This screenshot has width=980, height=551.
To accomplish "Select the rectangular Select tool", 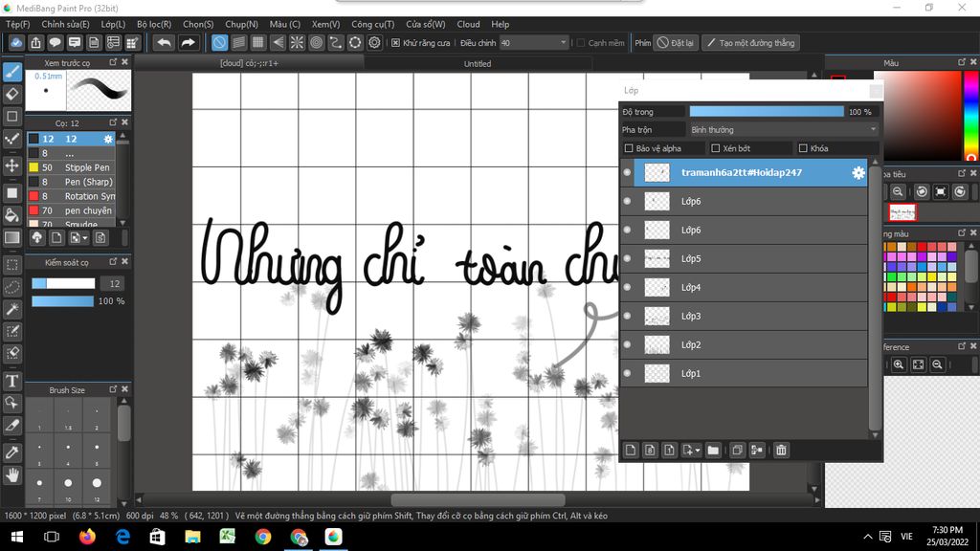I will click(12, 264).
